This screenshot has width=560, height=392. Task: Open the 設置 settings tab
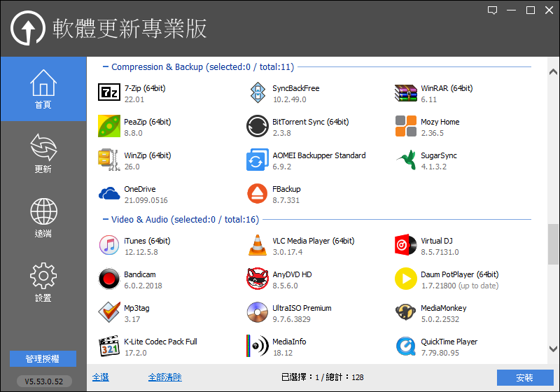(x=43, y=282)
